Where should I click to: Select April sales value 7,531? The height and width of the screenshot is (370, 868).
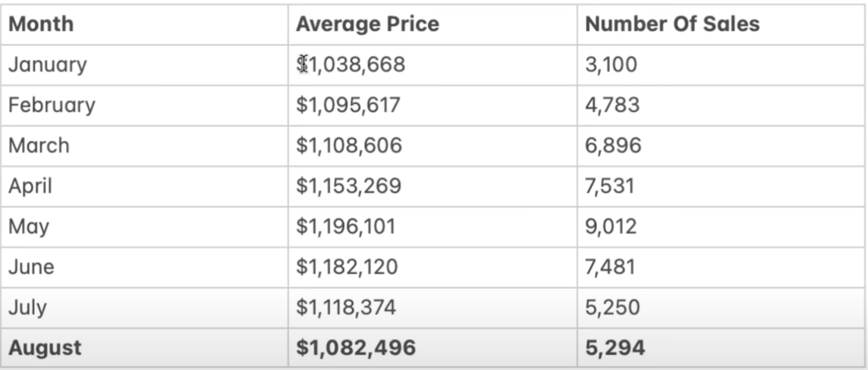610,186
